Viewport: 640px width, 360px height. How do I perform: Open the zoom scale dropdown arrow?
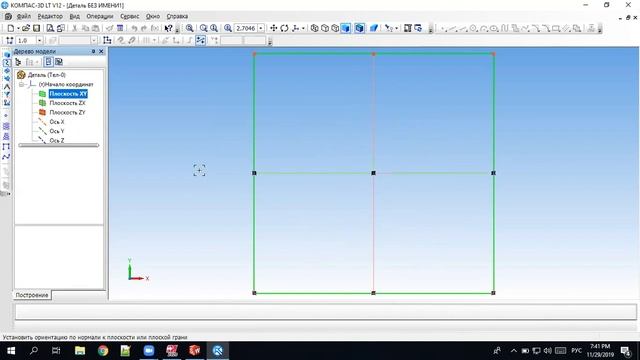pos(261,28)
